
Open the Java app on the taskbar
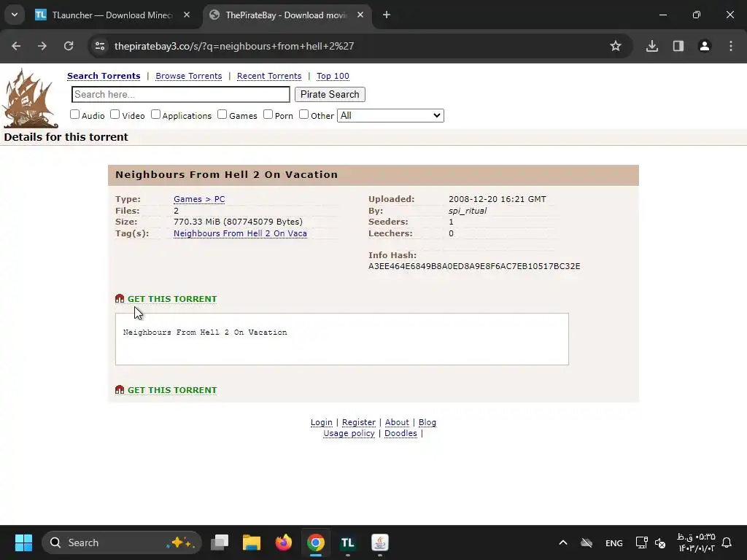coord(379,542)
